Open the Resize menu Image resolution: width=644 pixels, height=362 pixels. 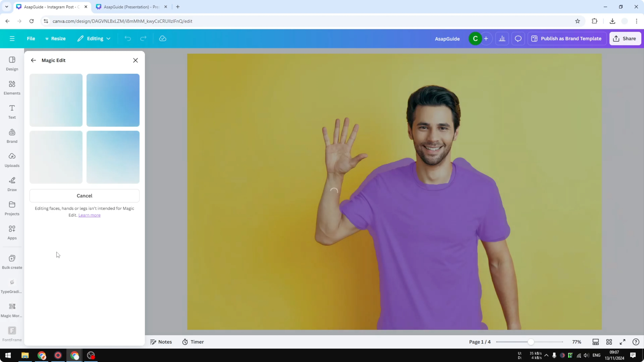click(x=55, y=38)
